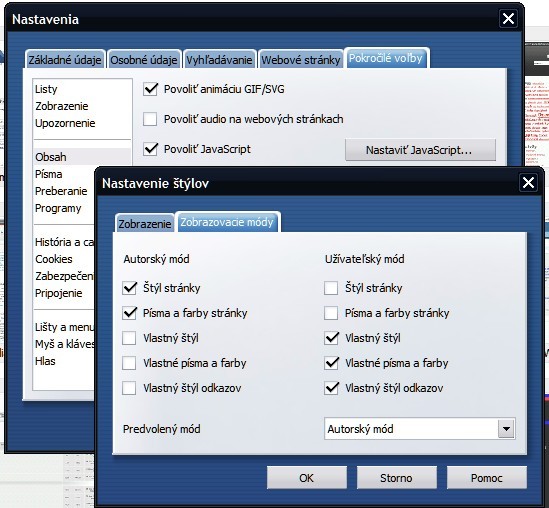Open the Osobné údaje tab
Viewport: 549px width, 508px height.
(144, 60)
